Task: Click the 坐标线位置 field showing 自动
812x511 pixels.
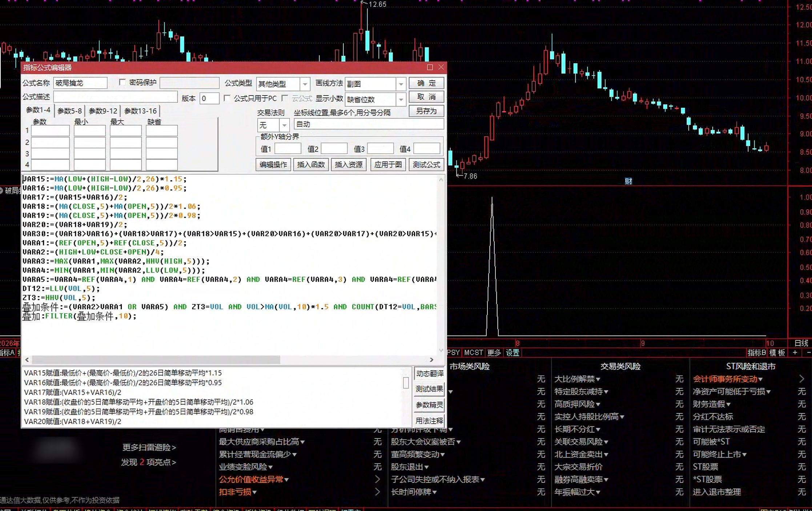Action: pyautogui.click(x=369, y=124)
